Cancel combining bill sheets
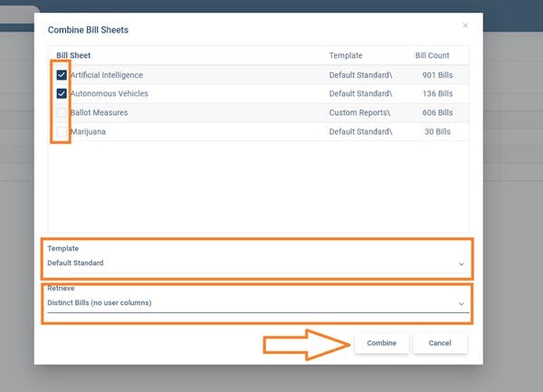 [440, 343]
